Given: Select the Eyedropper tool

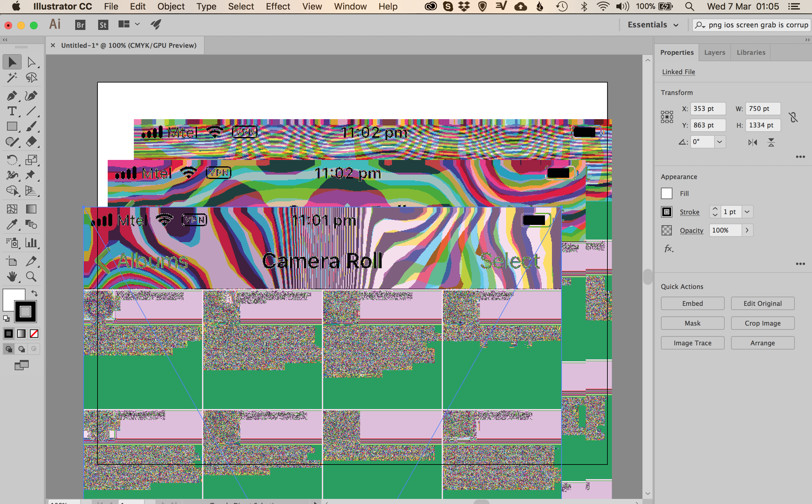Looking at the screenshot, I should point(12,225).
